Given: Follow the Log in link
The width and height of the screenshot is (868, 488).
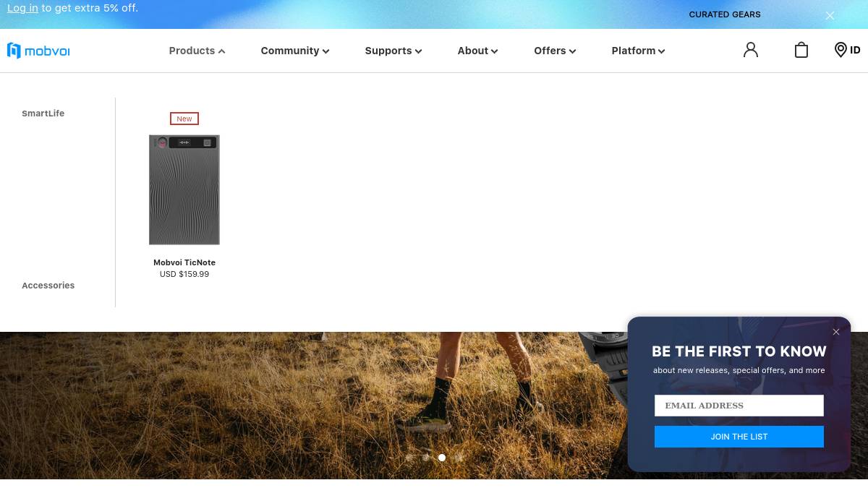Looking at the screenshot, I should click(x=22, y=8).
